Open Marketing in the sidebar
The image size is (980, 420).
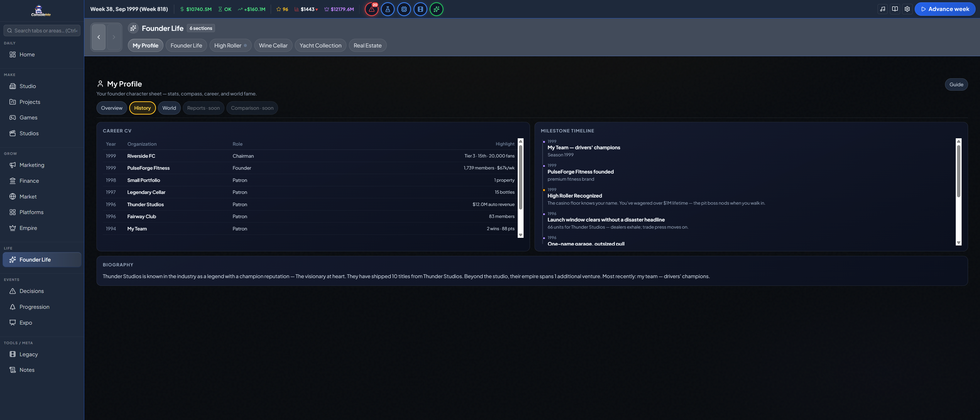42,165
